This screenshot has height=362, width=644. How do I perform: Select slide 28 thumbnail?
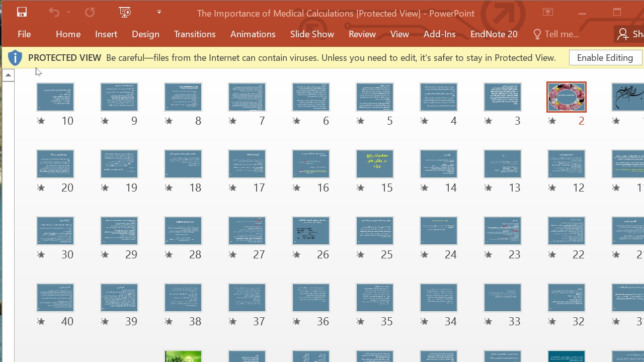pyautogui.click(x=183, y=231)
